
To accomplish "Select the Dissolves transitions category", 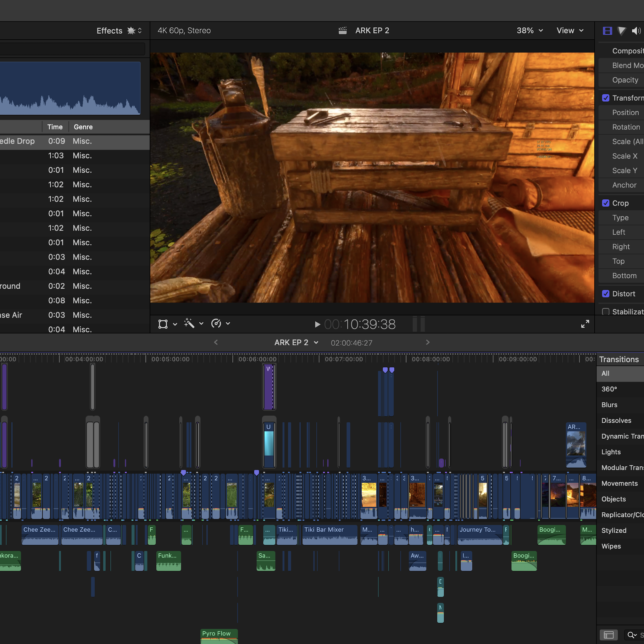I will (x=616, y=420).
